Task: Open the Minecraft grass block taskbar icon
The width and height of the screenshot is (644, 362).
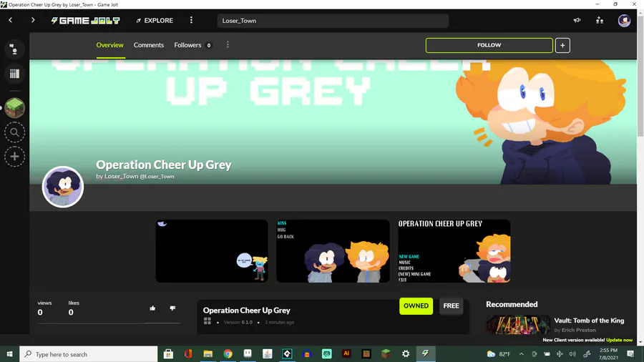Action: point(386,354)
